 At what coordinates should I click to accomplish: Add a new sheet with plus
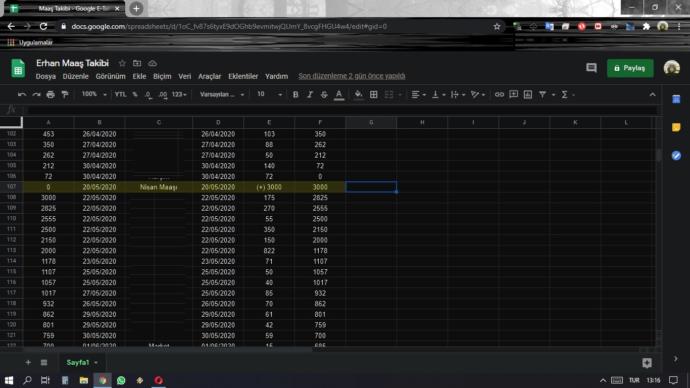(x=28, y=362)
